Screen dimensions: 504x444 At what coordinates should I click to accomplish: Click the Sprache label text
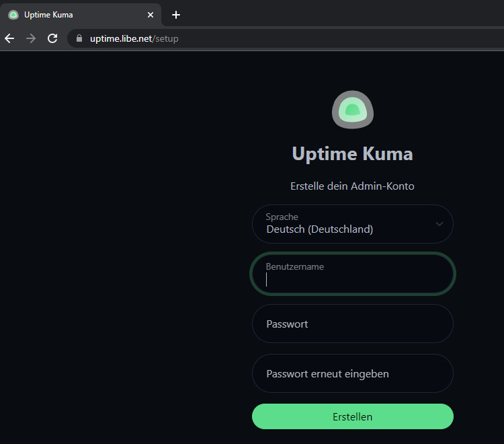[x=282, y=217]
